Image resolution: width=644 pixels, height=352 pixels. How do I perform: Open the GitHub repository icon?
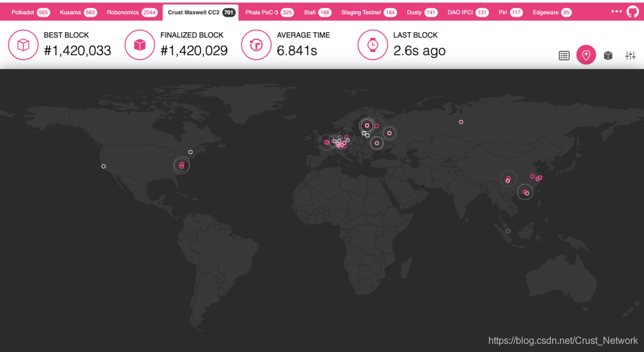[x=633, y=12]
